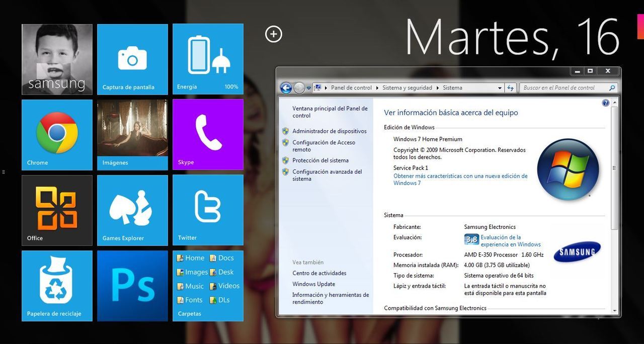Open the Fonts folder shortcut
The image size is (644, 344).
tap(190, 300)
